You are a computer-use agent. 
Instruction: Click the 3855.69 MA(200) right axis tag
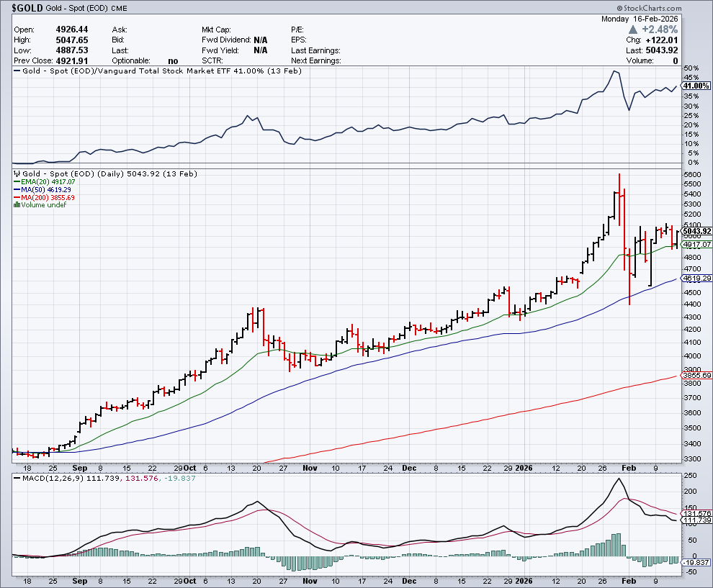[697, 375]
